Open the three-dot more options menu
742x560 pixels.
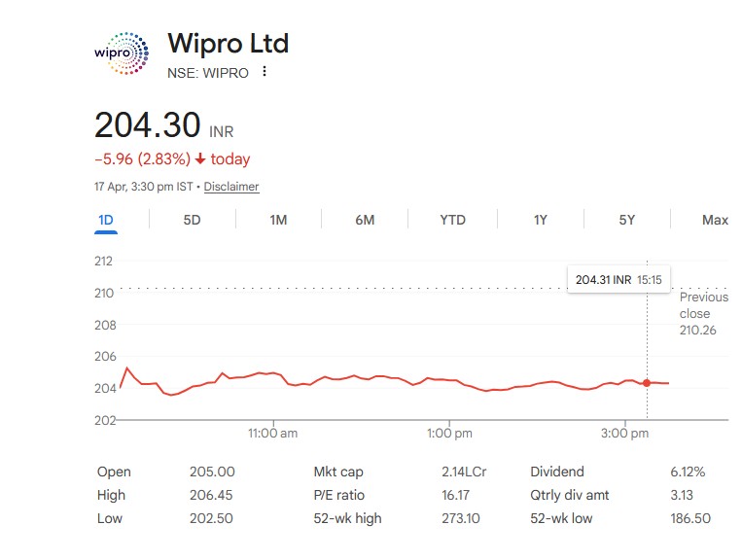[264, 72]
